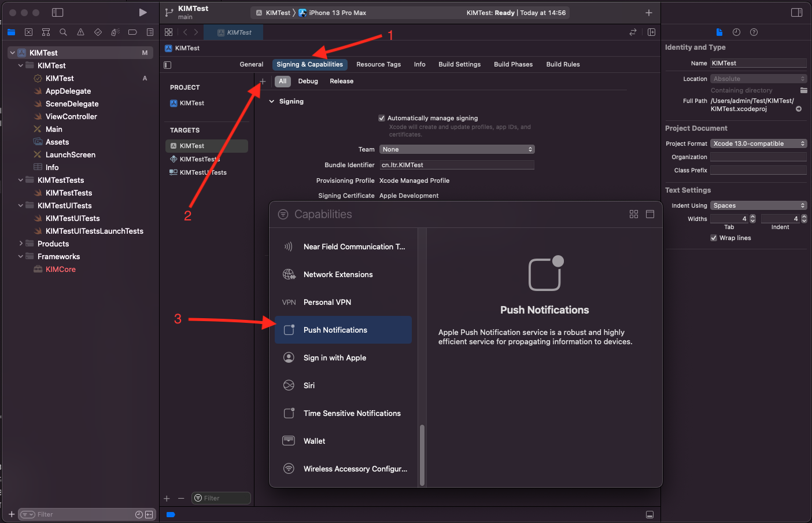Hide the right inspectors panel icon
The width and height of the screenshot is (812, 523).
point(796,12)
